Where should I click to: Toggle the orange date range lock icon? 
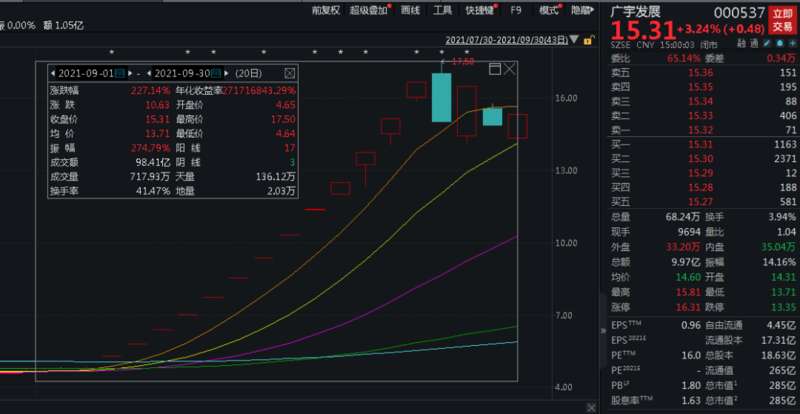tap(588, 40)
